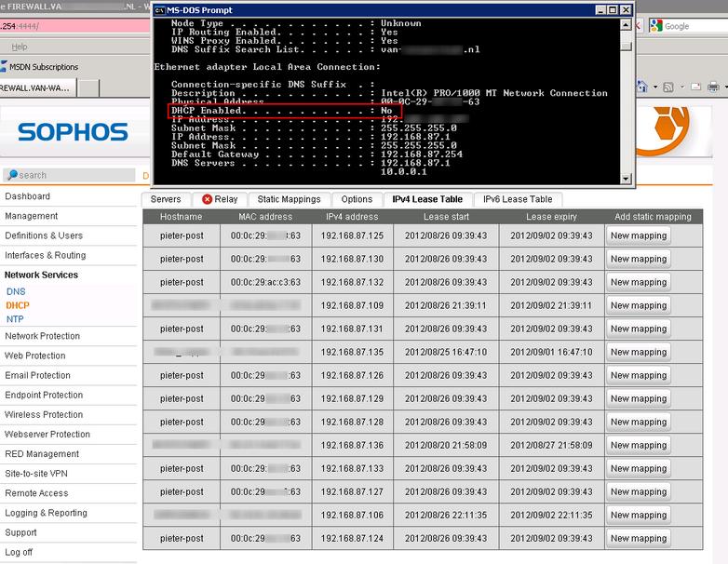Click the Sophos logo
Screen dimensions: 728x564
click(73, 132)
